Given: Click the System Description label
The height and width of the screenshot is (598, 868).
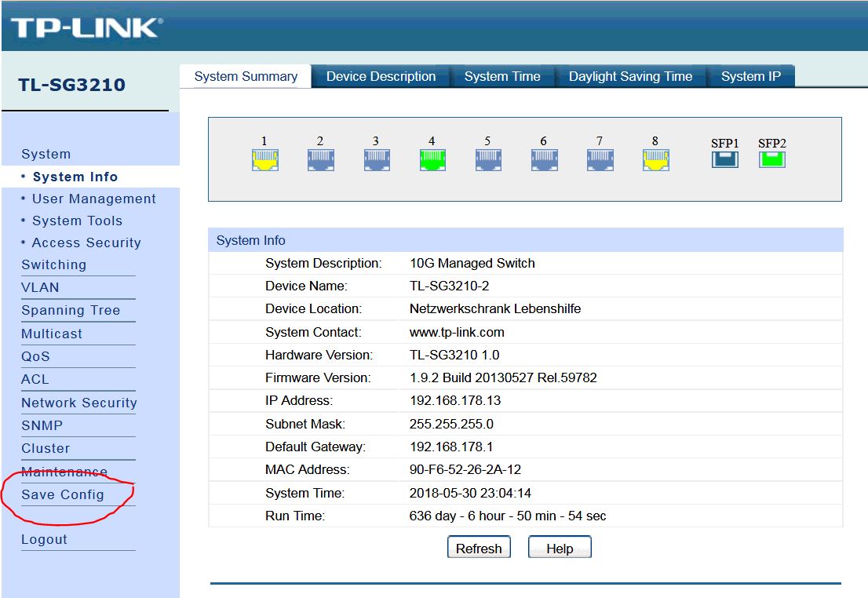Looking at the screenshot, I should (323, 263).
